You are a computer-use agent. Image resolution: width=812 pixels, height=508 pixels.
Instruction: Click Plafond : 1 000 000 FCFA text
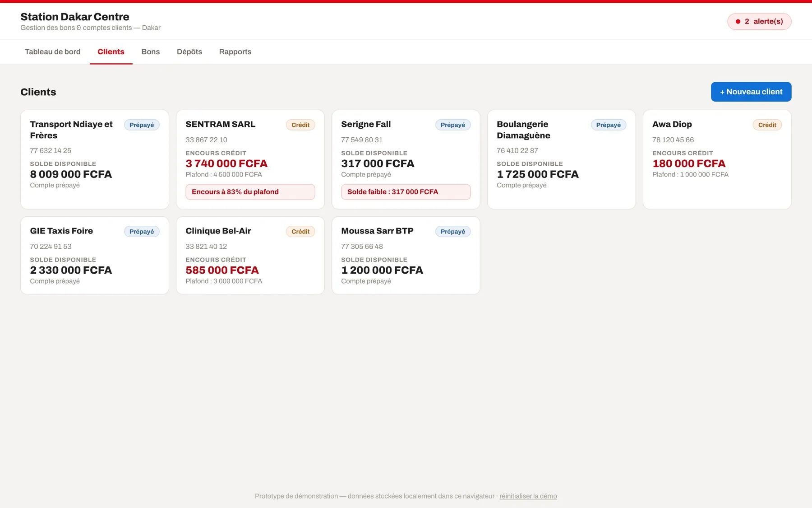[690, 175]
